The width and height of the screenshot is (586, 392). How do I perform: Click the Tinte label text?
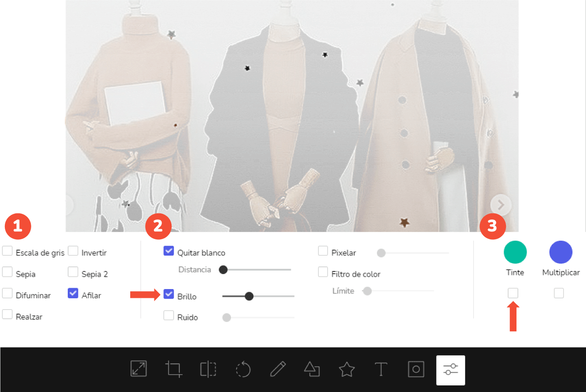tap(515, 273)
